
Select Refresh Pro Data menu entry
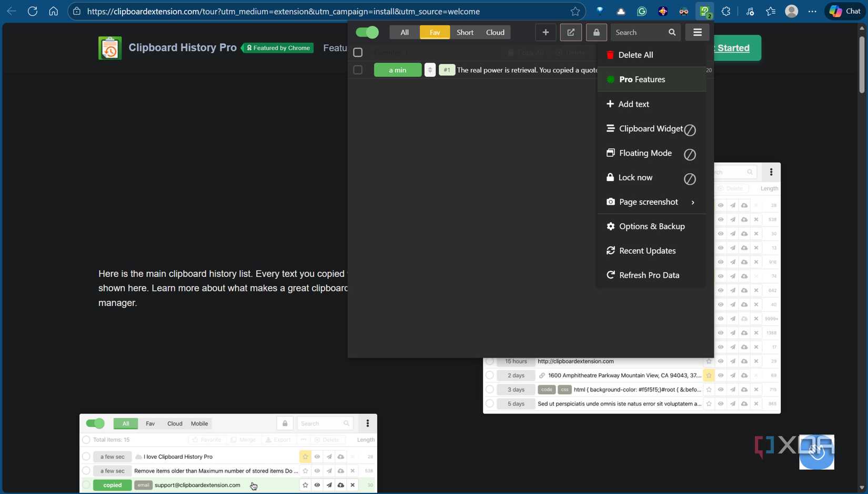[x=648, y=275]
